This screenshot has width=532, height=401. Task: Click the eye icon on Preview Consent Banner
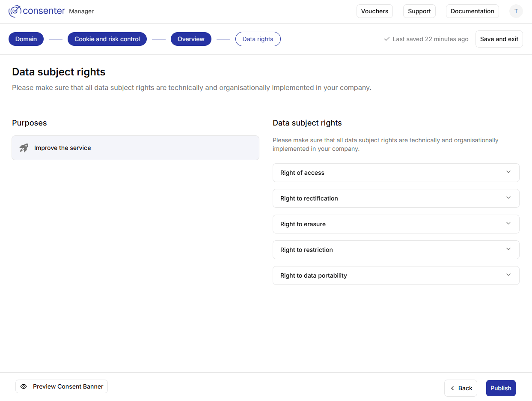[x=24, y=386]
